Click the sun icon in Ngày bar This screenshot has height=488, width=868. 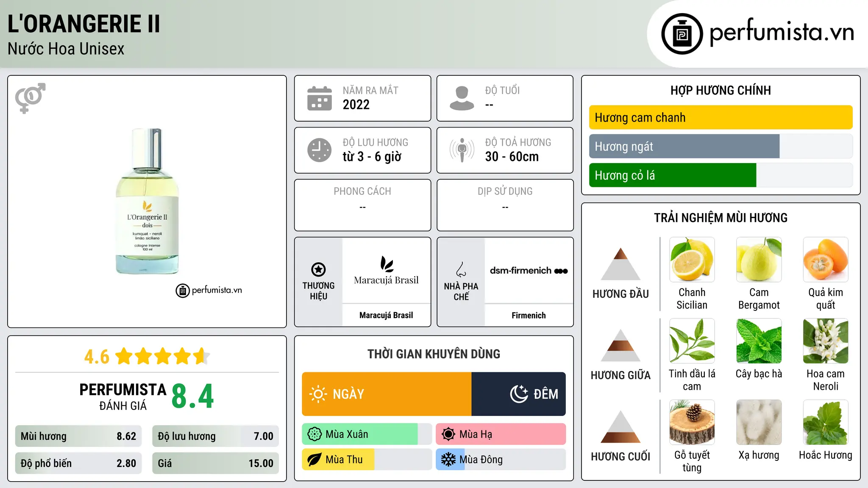click(x=318, y=394)
